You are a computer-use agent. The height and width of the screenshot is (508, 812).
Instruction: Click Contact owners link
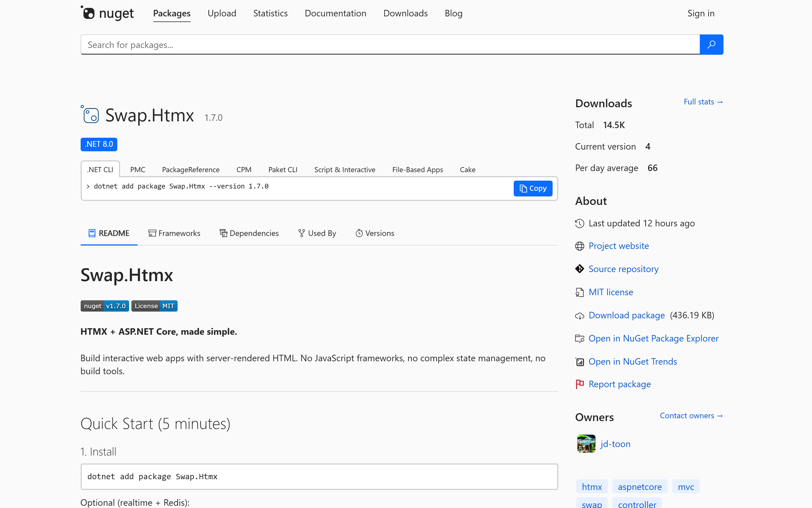pyautogui.click(x=691, y=416)
